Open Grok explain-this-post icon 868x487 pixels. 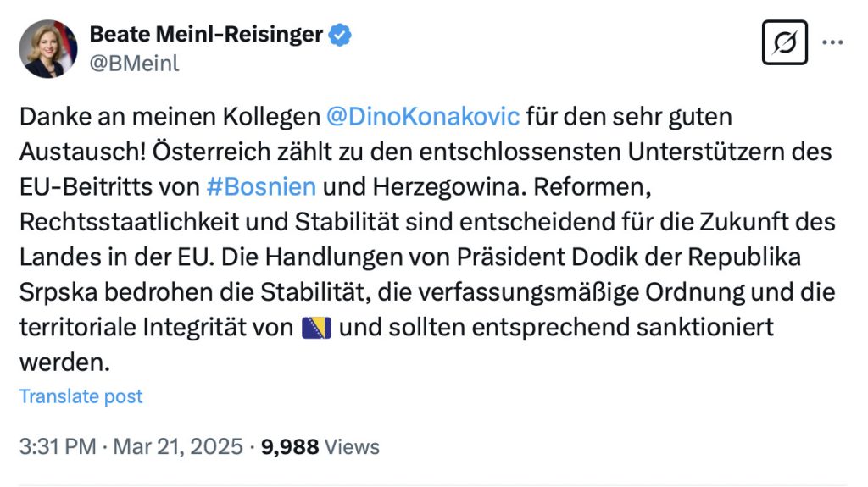tap(785, 42)
